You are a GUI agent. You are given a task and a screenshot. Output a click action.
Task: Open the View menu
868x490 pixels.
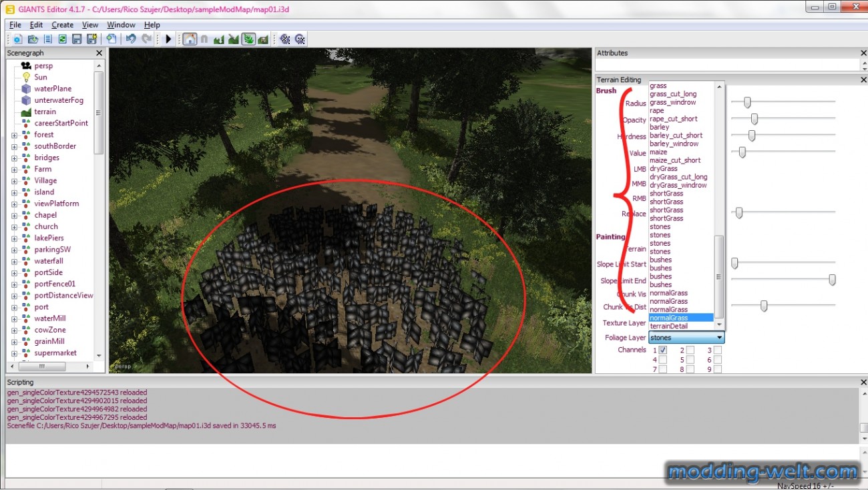point(90,25)
